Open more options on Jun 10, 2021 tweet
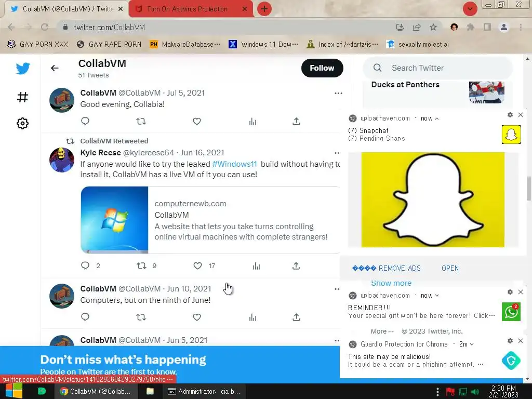 [x=337, y=289]
